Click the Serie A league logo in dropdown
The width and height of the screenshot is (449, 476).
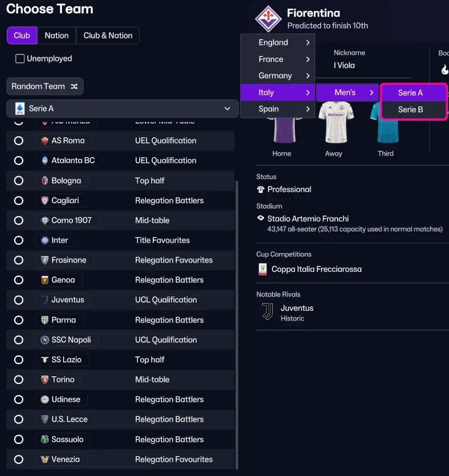[20, 108]
